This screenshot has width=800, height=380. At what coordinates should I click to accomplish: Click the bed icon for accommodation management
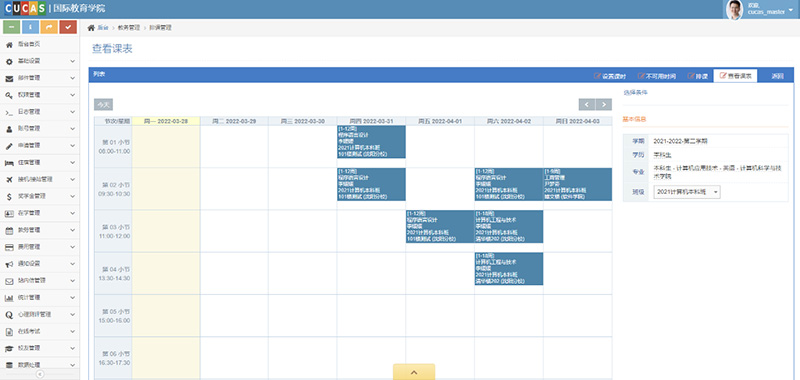point(9,162)
